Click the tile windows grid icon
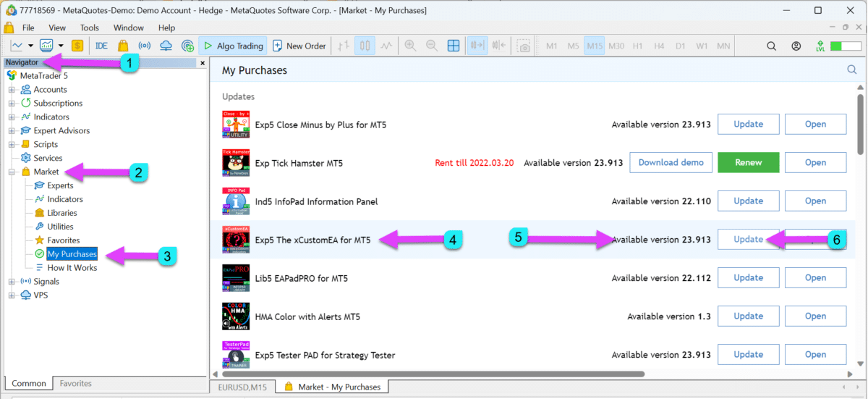The image size is (868, 399). 454,46
